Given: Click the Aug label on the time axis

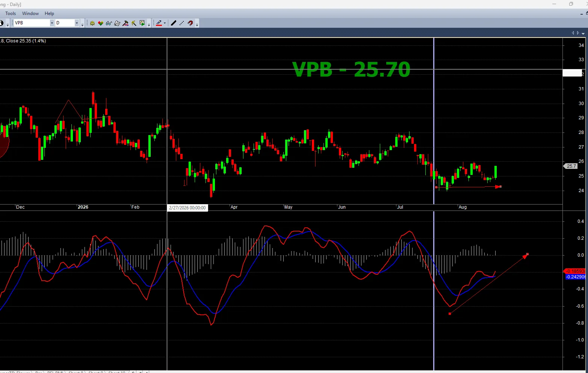Looking at the screenshot, I should point(463,207).
